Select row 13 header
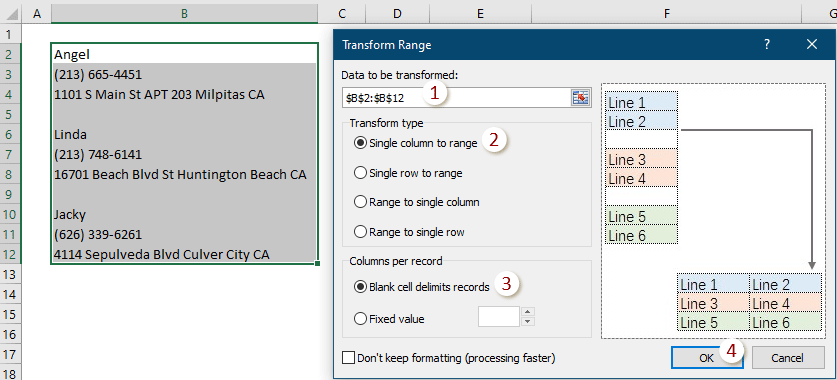The height and width of the screenshot is (380, 837). 11,274
